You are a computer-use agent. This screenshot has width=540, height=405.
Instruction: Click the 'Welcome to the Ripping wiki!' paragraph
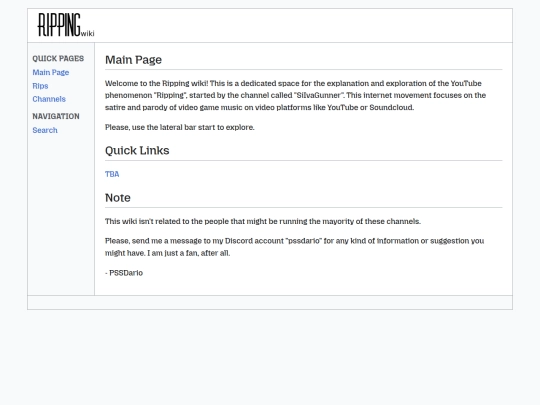pos(295,95)
